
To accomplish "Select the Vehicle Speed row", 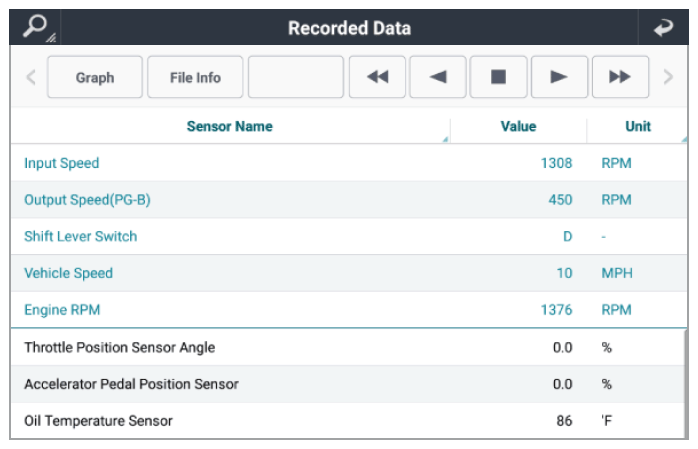I will [x=349, y=273].
